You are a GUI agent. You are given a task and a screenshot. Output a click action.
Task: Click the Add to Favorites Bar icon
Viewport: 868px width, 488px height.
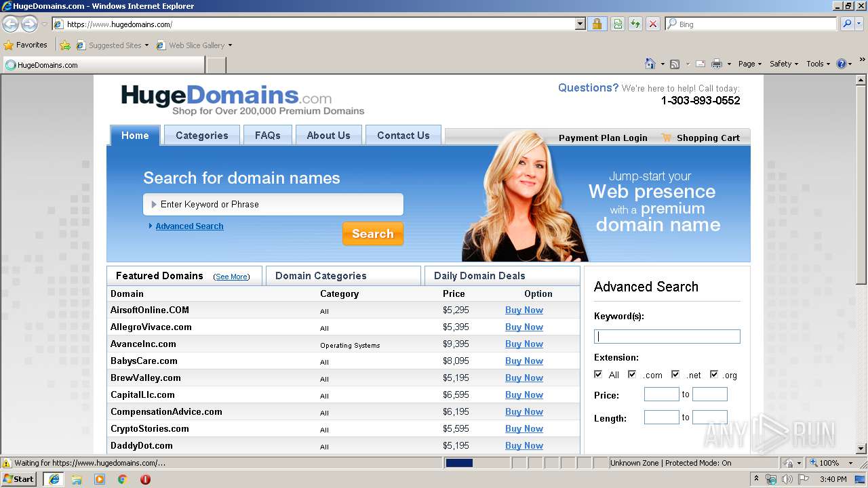click(x=65, y=45)
